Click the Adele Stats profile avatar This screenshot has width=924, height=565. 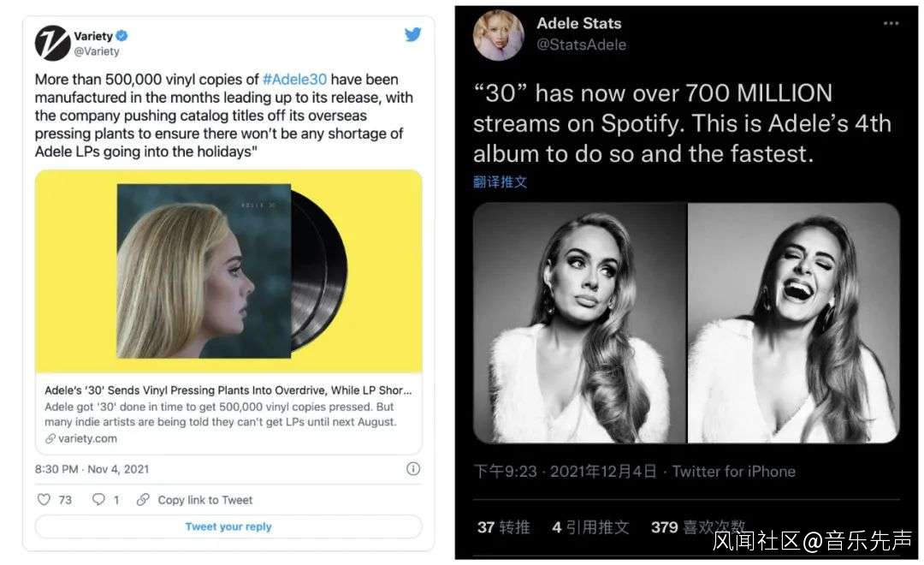click(499, 35)
